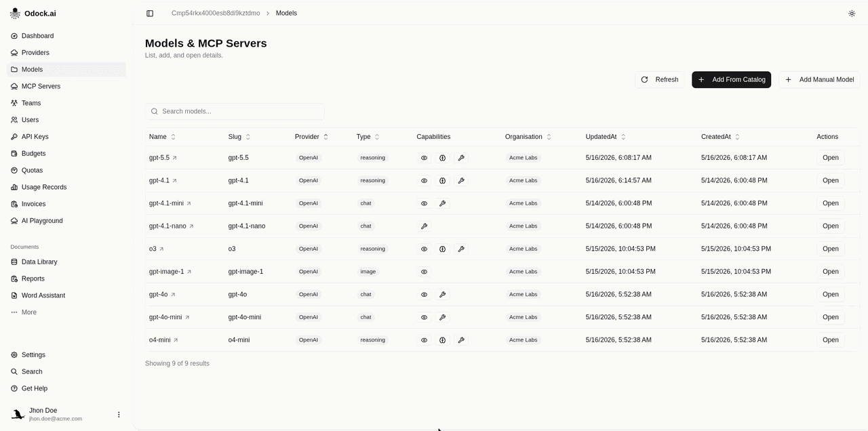This screenshot has height=431, width=868.
Task: Click wrench icon in o3 row
Action: coord(461,249)
